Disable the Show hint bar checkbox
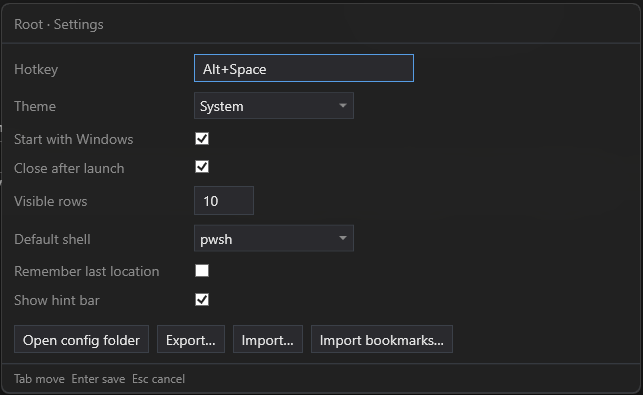Viewport: 643px width, 395px height. (202, 300)
